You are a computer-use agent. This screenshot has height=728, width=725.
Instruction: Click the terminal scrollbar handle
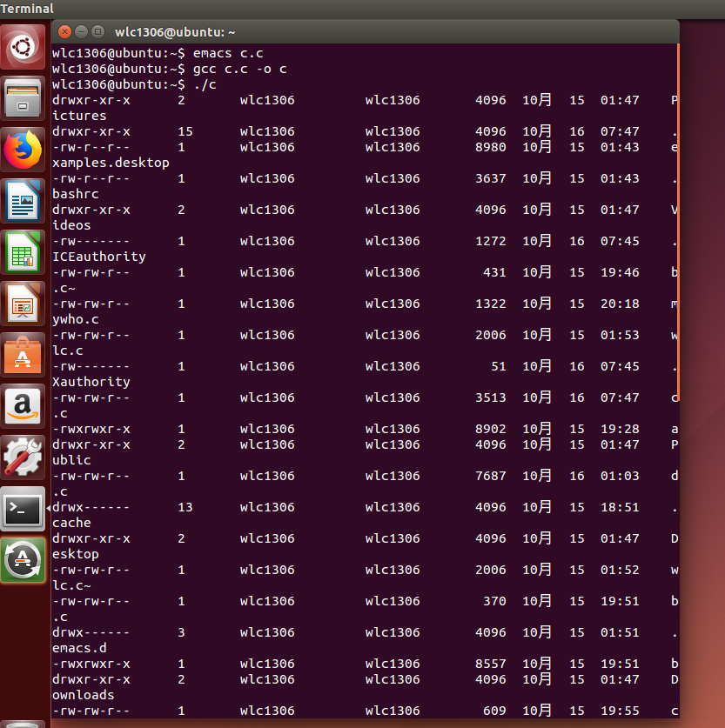678,223
